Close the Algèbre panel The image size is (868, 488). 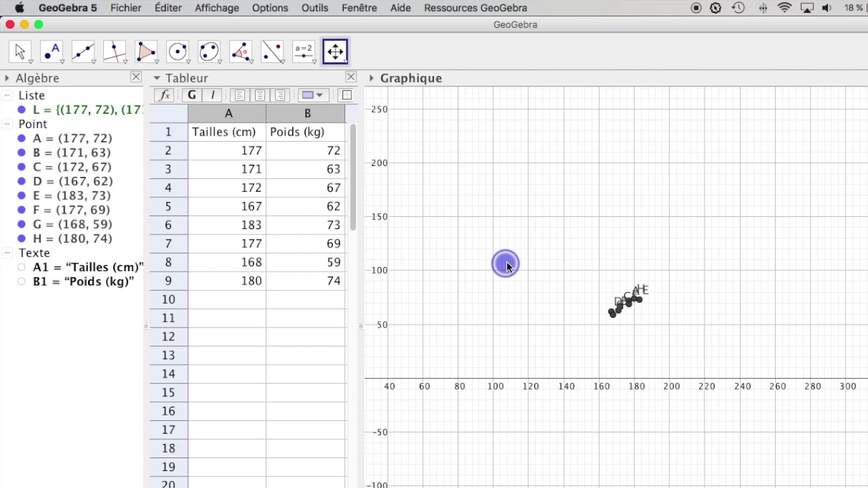[x=136, y=78]
